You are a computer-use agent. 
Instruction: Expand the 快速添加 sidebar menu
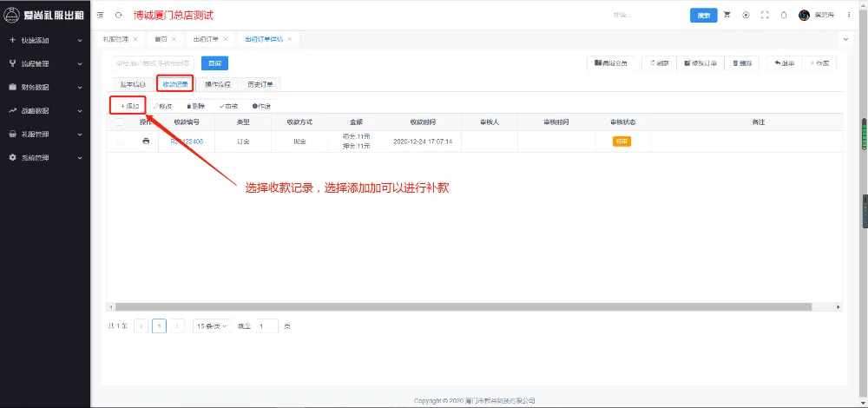tap(45, 40)
